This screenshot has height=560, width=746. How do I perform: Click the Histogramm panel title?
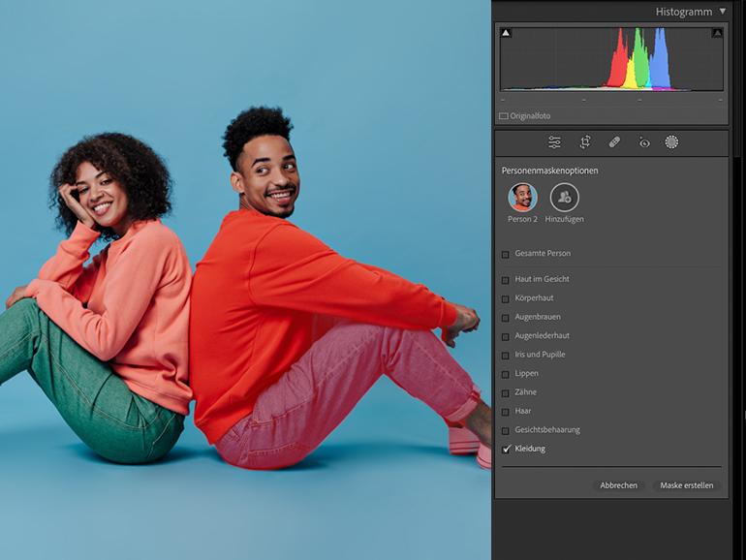pyautogui.click(x=684, y=12)
